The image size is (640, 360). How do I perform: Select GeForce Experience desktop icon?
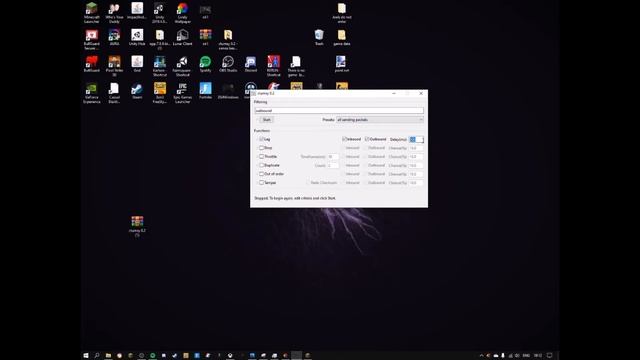click(91, 93)
